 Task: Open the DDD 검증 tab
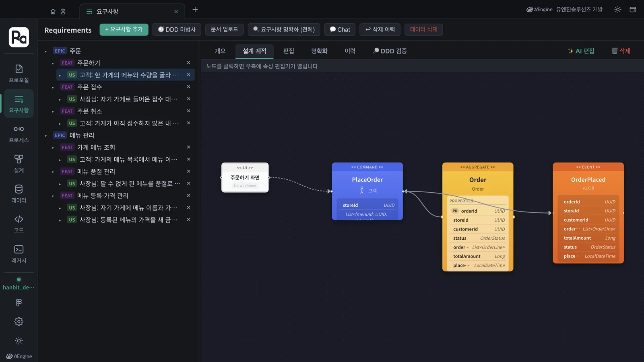[390, 51]
